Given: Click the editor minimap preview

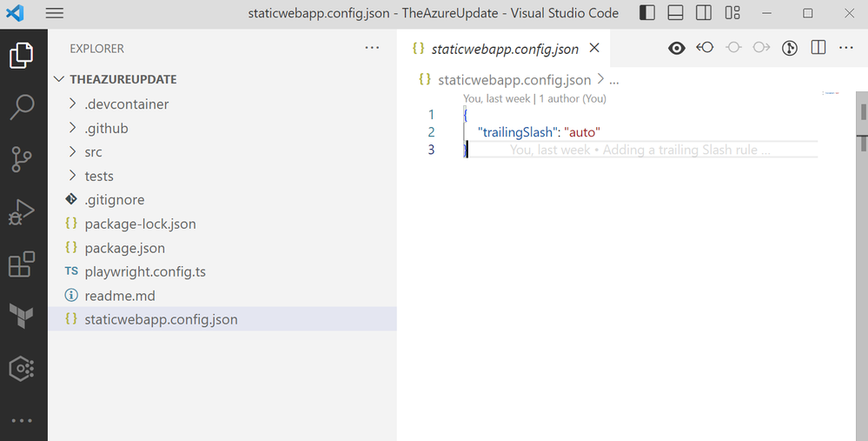Looking at the screenshot, I should [831, 93].
